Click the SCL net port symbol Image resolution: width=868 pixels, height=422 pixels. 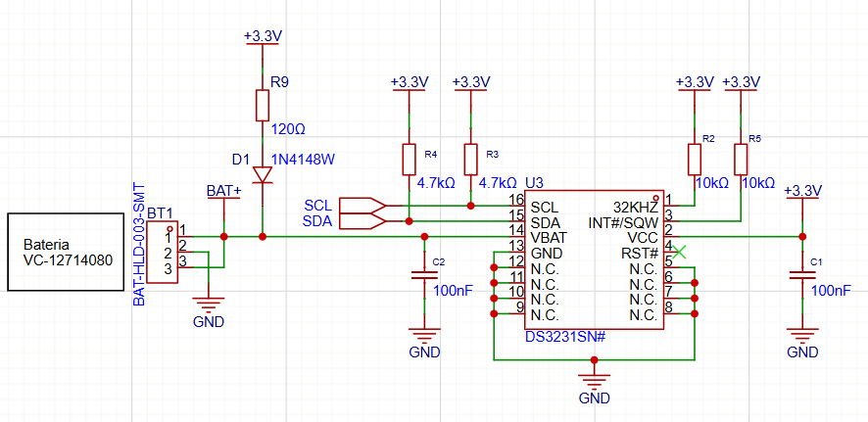coord(363,206)
